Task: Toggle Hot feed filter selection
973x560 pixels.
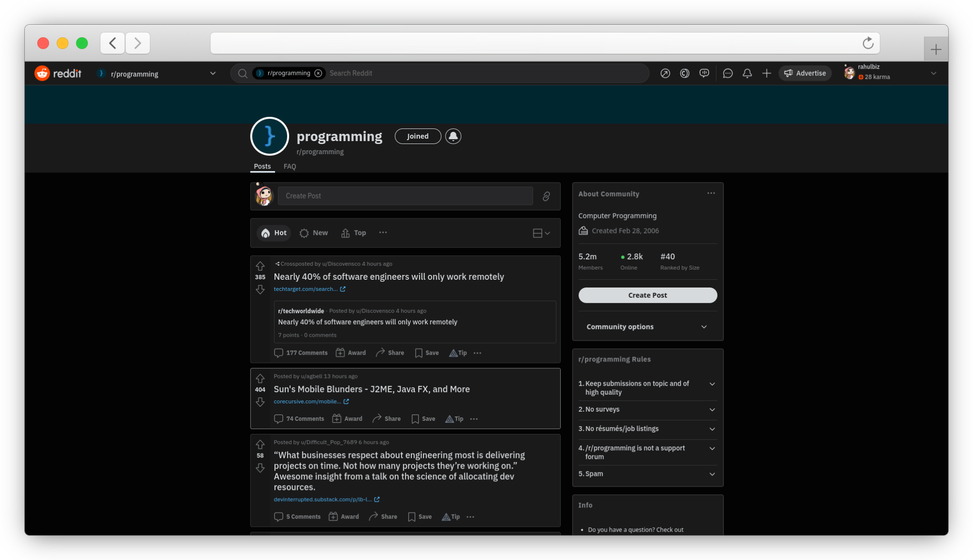Action: [x=274, y=233]
